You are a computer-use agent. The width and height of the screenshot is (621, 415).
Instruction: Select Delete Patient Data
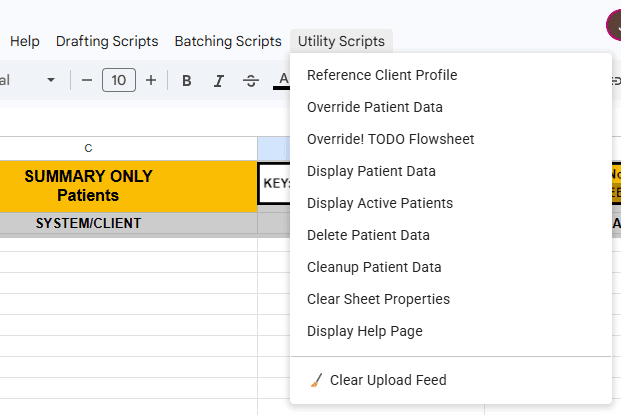[451, 235]
